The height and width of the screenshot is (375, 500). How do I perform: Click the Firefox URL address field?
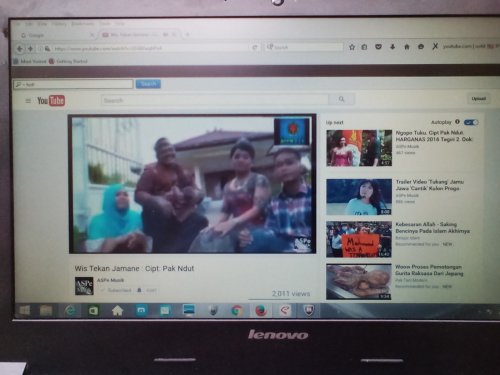tap(150, 48)
